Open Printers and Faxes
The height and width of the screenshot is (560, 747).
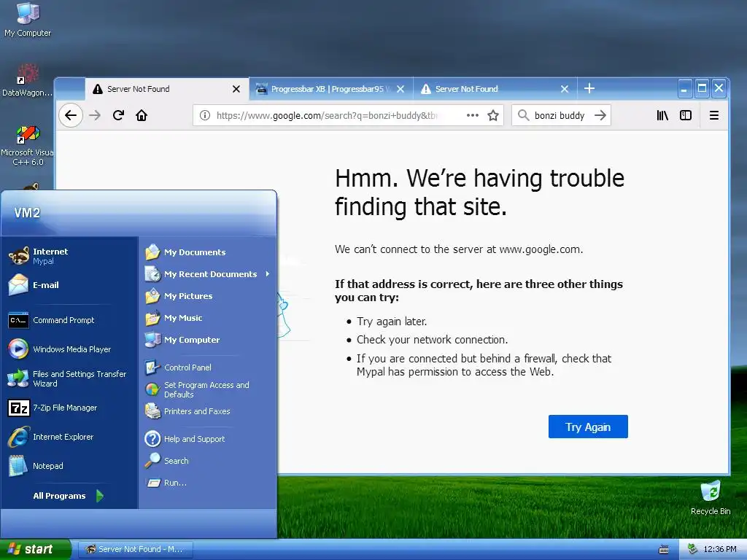click(208, 411)
